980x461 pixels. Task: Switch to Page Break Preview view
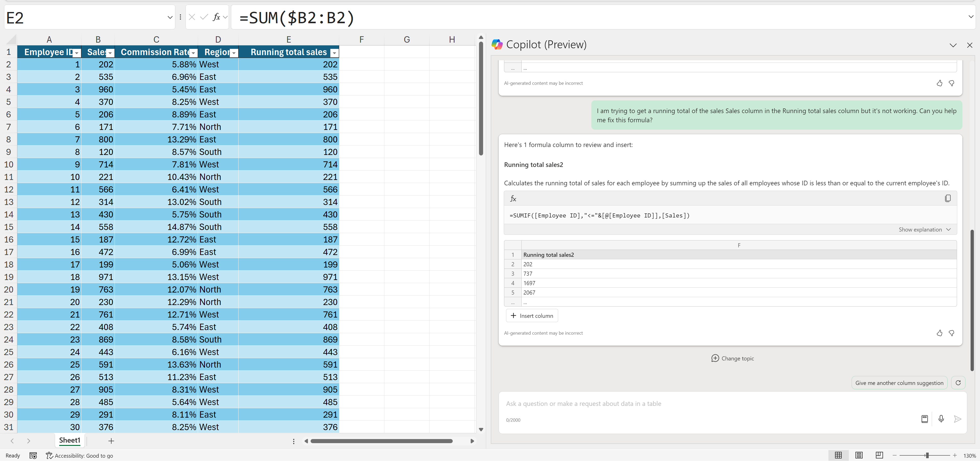(879, 455)
